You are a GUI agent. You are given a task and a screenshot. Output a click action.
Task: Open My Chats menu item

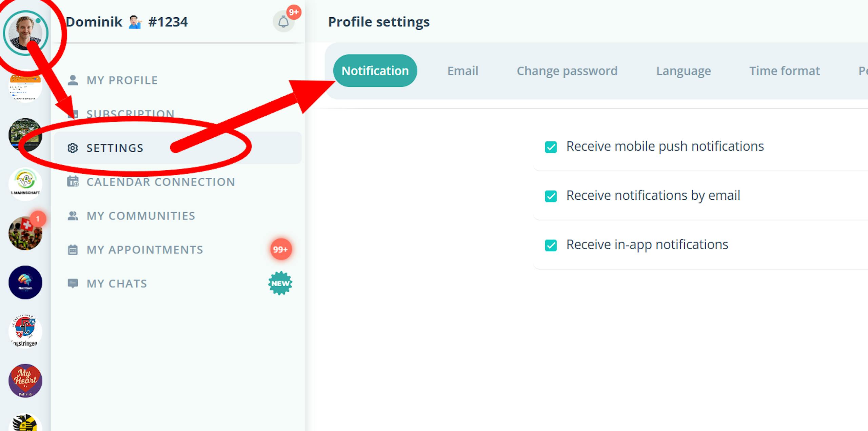point(117,283)
